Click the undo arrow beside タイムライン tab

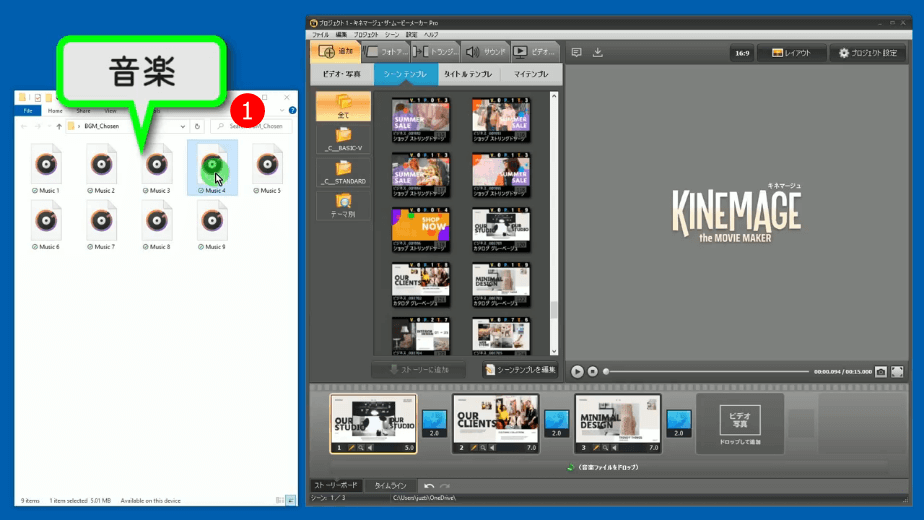click(x=429, y=485)
